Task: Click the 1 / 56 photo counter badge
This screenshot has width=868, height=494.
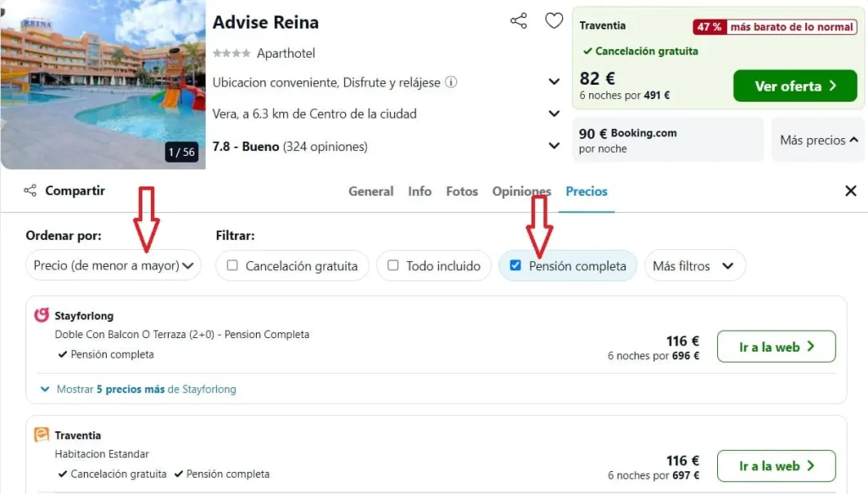Action: tap(181, 153)
